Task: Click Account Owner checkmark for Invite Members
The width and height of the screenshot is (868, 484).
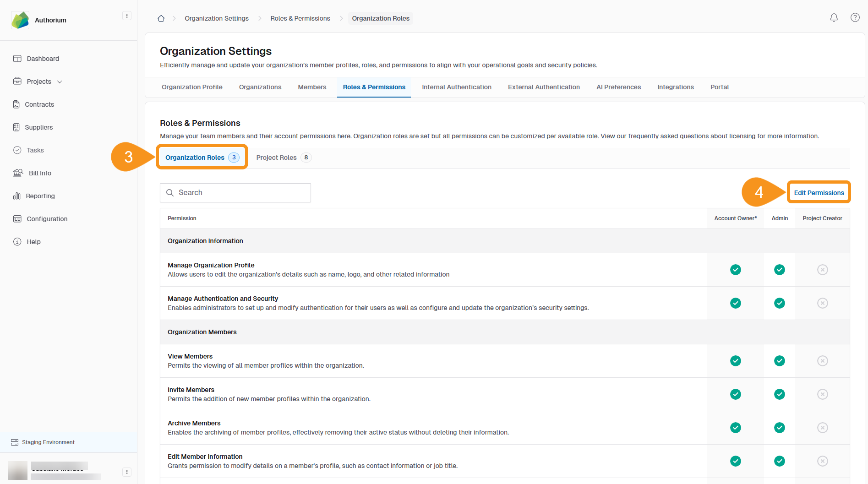Action: tap(735, 394)
